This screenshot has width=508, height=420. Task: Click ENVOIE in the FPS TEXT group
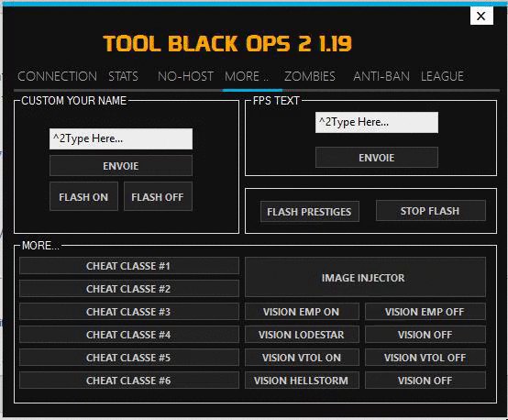click(x=377, y=158)
